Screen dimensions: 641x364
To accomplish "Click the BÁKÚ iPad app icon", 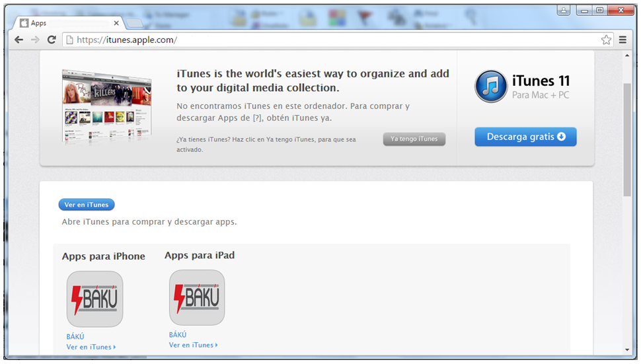I will [x=197, y=297].
